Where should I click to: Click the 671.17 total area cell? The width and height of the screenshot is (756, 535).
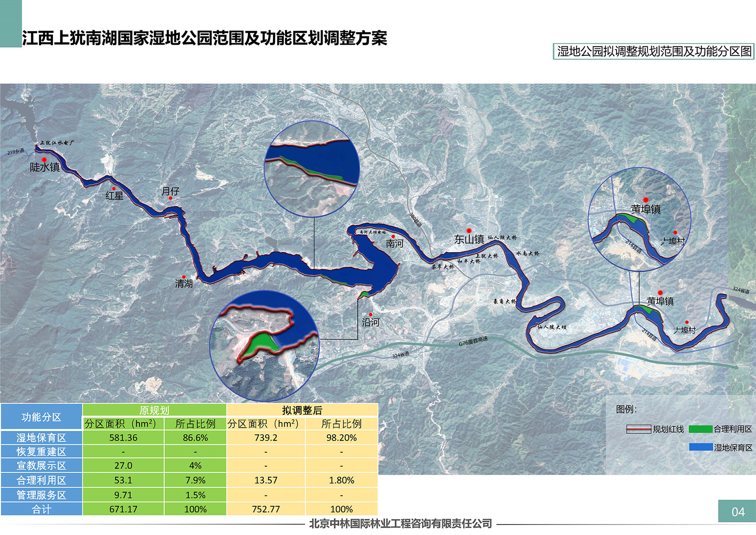(x=123, y=509)
